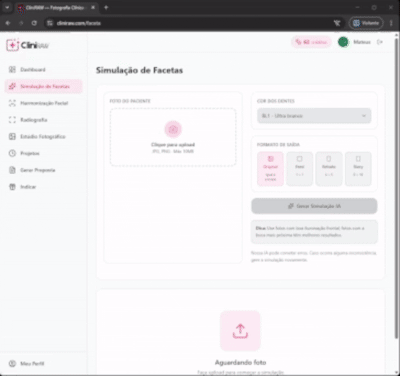Open the Indicar referral entry

[44, 187]
